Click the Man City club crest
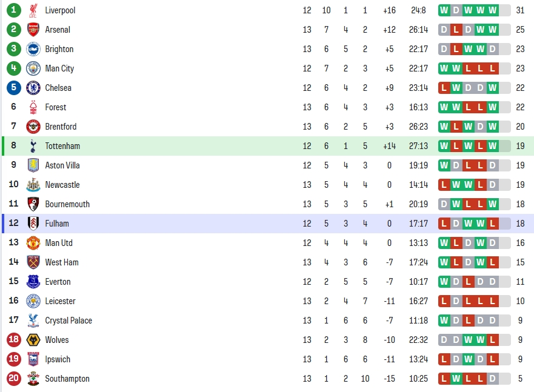534x392 pixels. point(33,68)
